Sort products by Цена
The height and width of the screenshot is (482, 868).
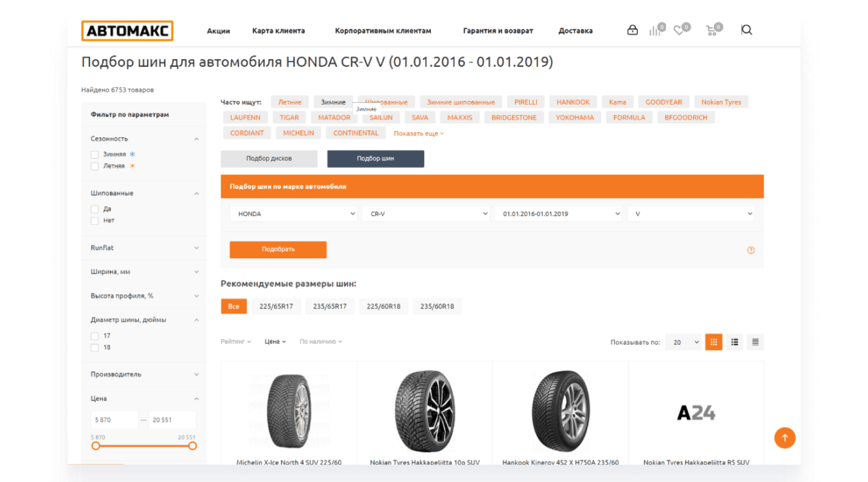pos(275,341)
